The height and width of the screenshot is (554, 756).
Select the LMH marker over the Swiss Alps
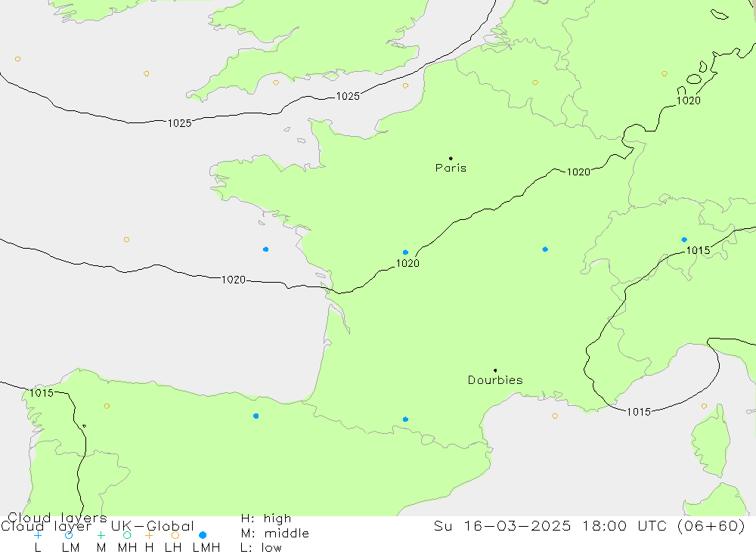(684, 240)
